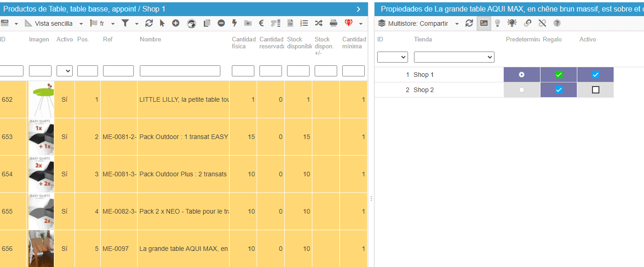Click the Nombre filter text field
Screen dimensions: 644x267
tap(180, 71)
